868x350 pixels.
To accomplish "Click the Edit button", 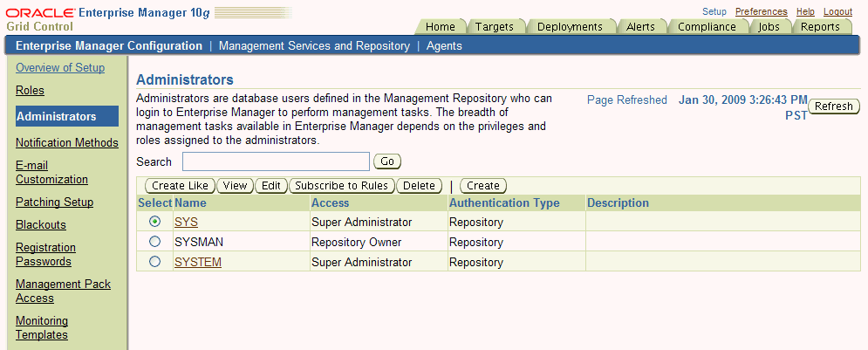I will (271, 186).
